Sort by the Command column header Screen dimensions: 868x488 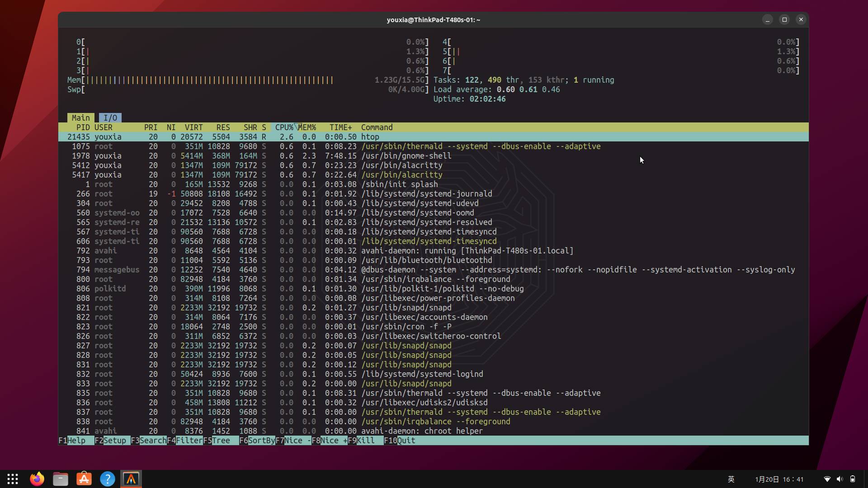[377, 127]
